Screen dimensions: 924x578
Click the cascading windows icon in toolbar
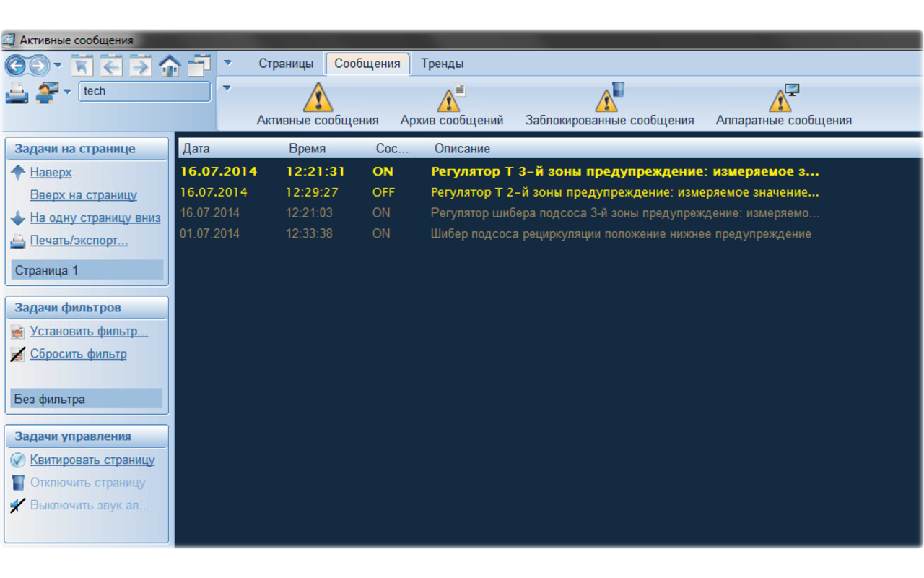click(x=199, y=66)
